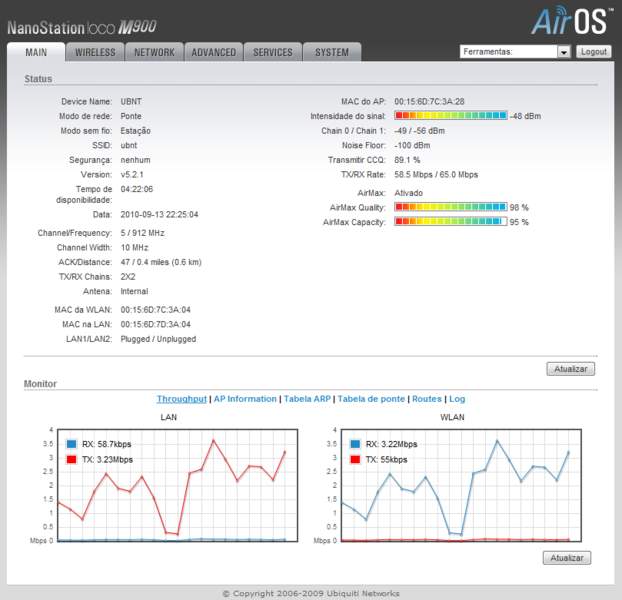Open Tabela de ponte link

click(371, 399)
